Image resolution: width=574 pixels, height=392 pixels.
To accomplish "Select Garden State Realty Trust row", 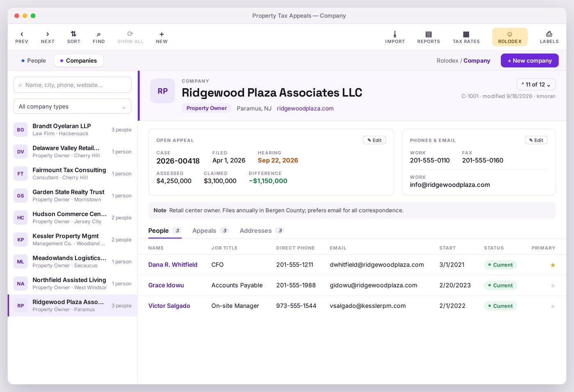I will click(x=73, y=196).
